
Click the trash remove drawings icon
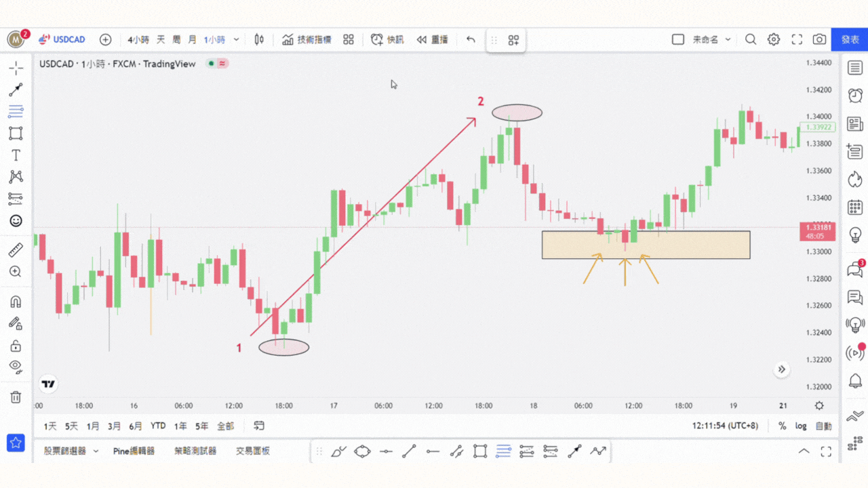tap(16, 396)
